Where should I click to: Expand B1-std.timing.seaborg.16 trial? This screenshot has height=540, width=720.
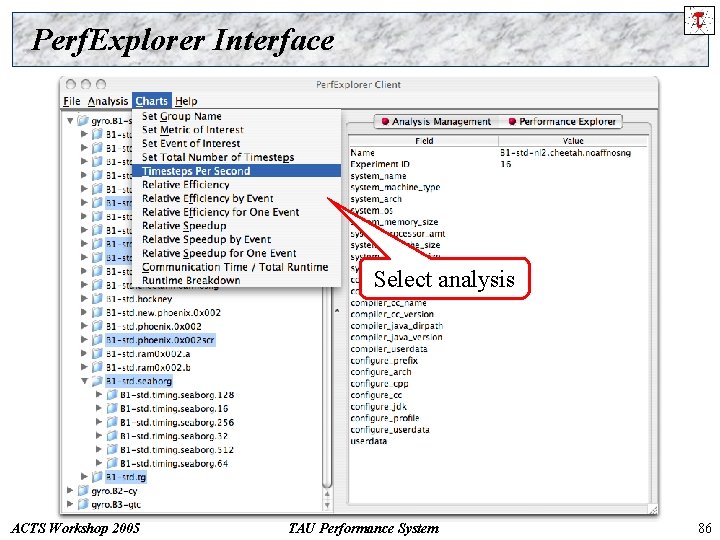click(x=99, y=408)
